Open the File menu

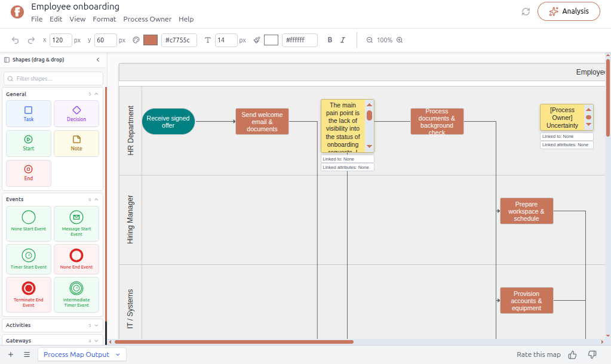coord(36,19)
